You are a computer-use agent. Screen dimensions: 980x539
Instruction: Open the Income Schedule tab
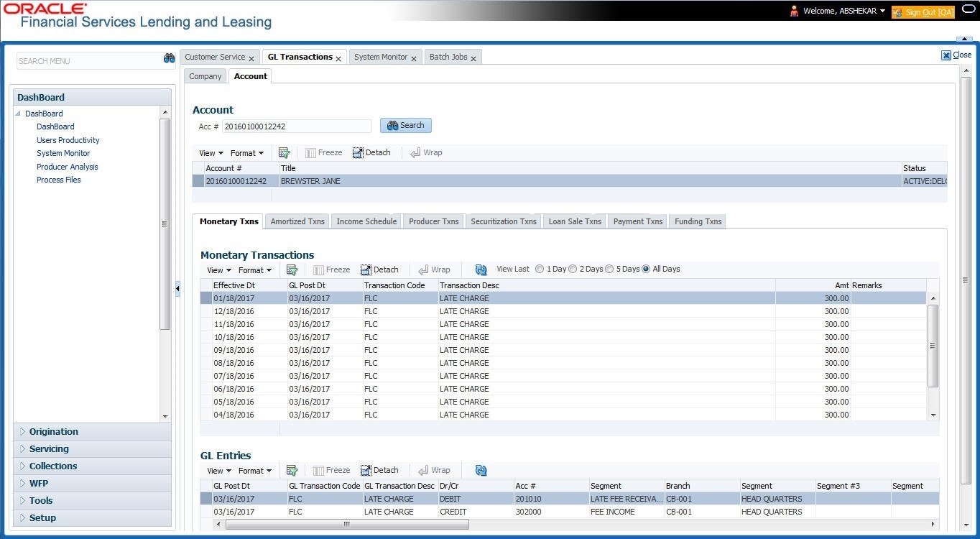pos(366,221)
